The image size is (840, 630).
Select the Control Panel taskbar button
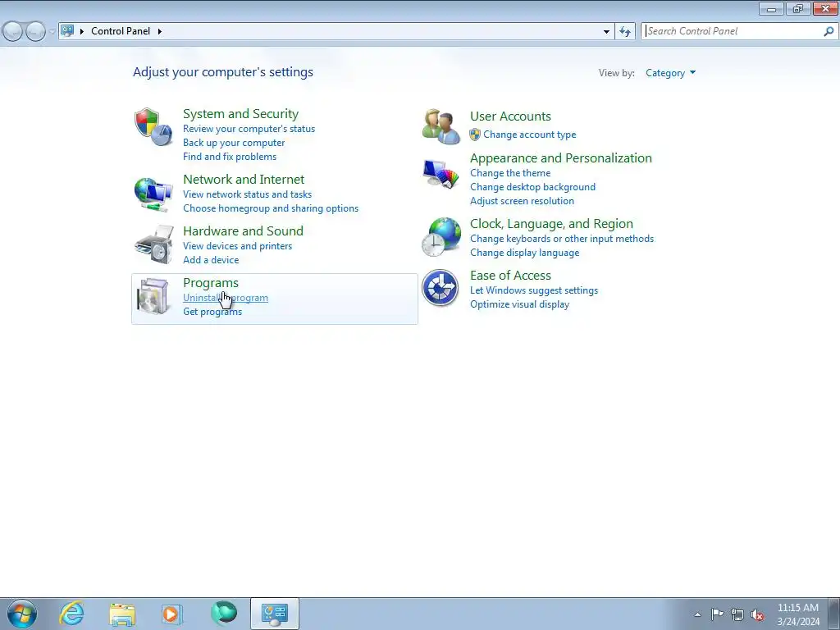(x=275, y=614)
